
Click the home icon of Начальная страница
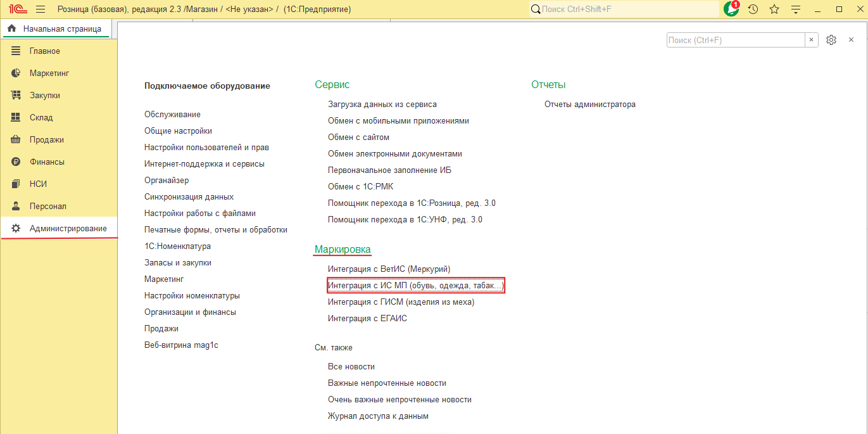[x=11, y=29]
